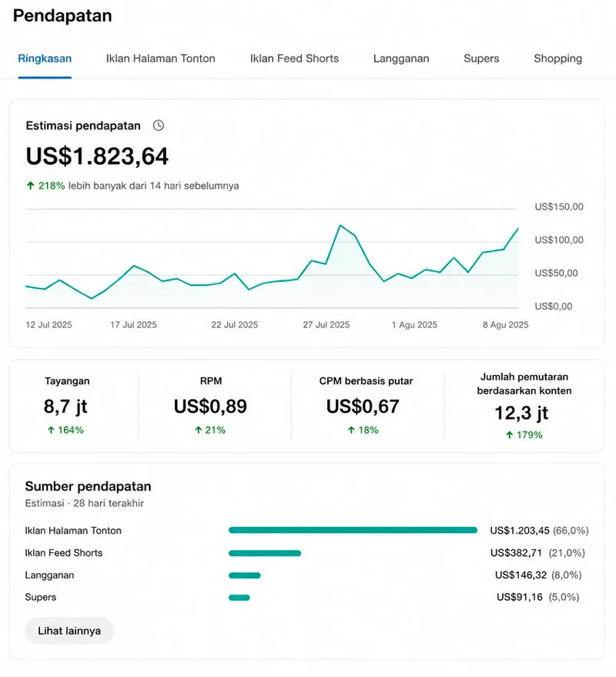The height and width of the screenshot is (677, 616).
Task: Click the US$0,00 axis label
Action: (554, 307)
